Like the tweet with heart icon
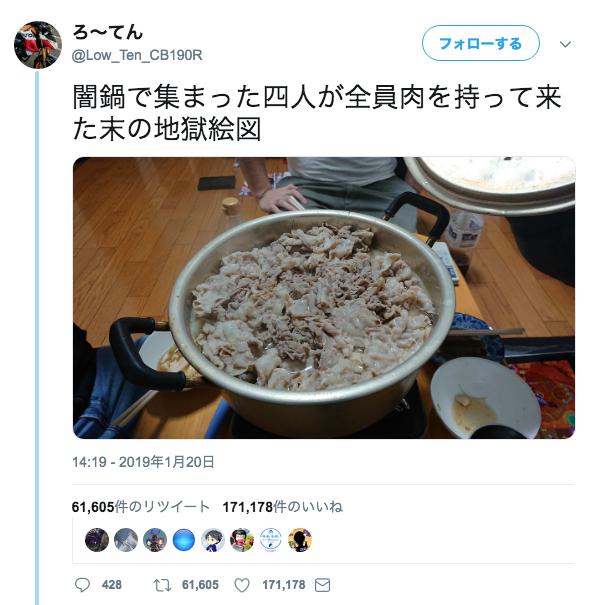Viewport: 608px width, 605px height. pyautogui.click(x=242, y=585)
